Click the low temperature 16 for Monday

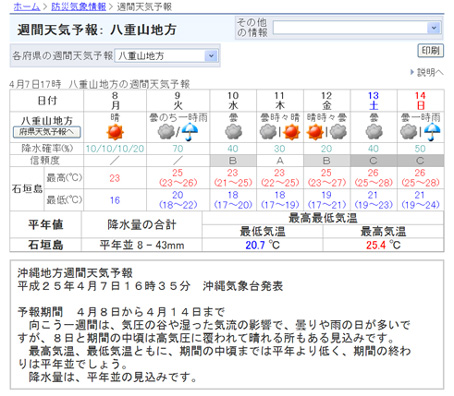coord(115,200)
